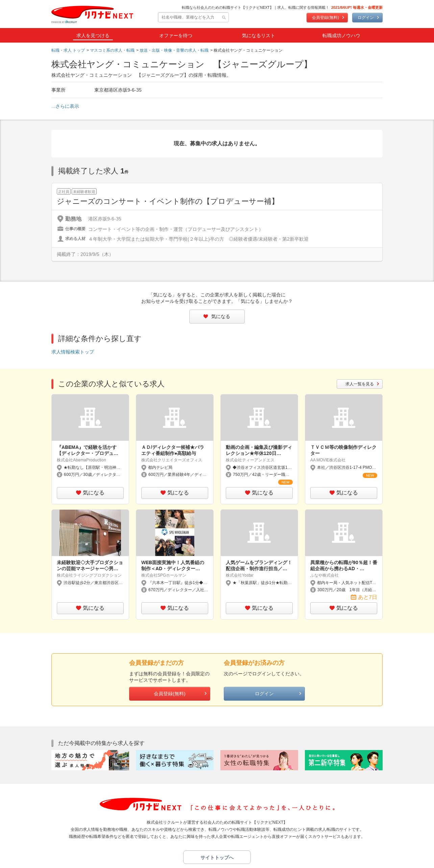The height and width of the screenshot is (868, 434).
Task: Click the blue ログイン header button
Action: click(x=367, y=18)
